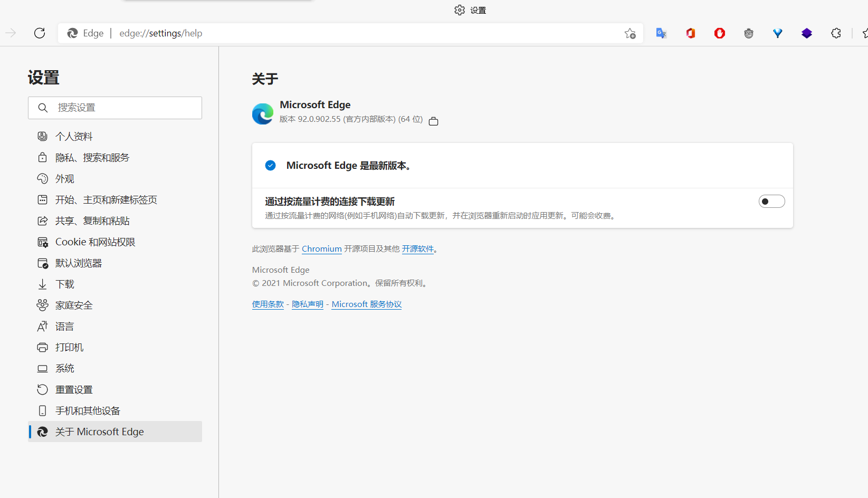868x498 pixels.
Task: Toggle metered connection update download switch
Action: point(771,202)
